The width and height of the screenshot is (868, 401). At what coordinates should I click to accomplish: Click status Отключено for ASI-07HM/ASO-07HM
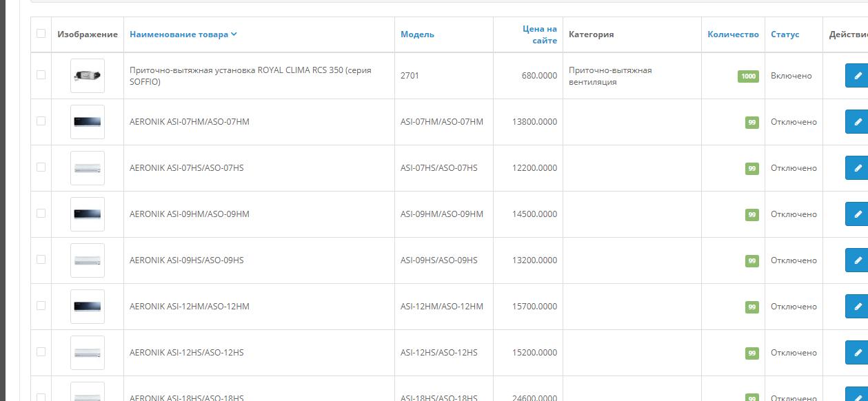794,122
